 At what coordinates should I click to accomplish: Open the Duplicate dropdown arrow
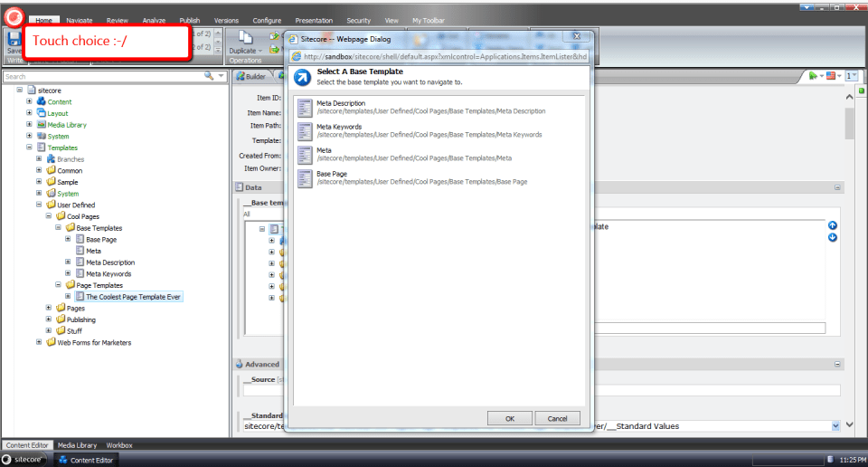click(x=260, y=51)
